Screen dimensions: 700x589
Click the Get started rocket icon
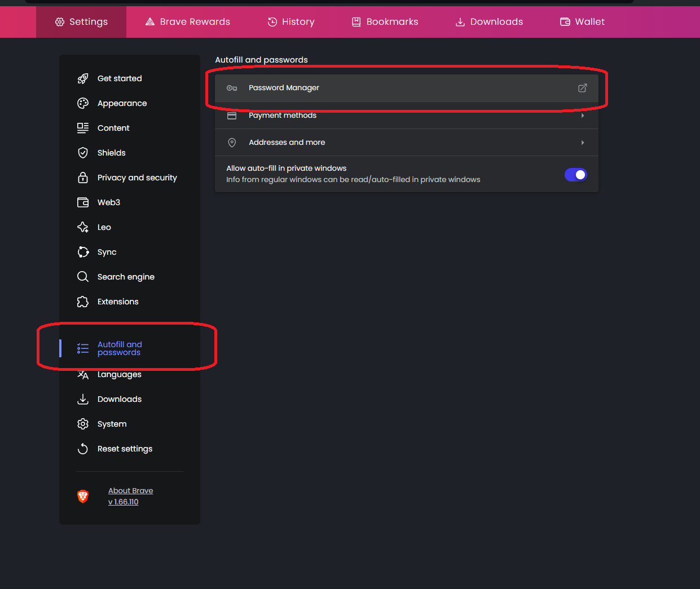(83, 78)
